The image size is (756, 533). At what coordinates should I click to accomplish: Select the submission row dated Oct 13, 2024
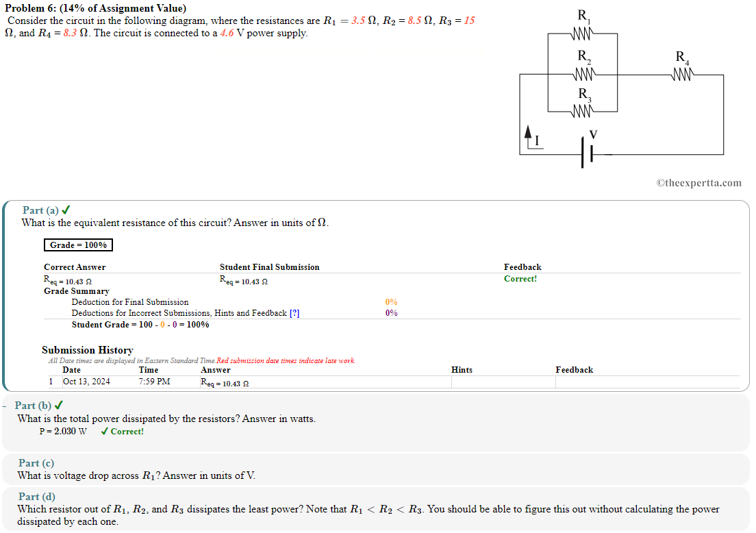click(86, 383)
